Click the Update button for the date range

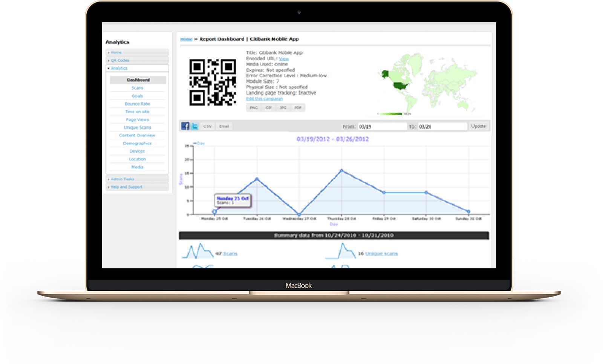(x=479, y=126)
